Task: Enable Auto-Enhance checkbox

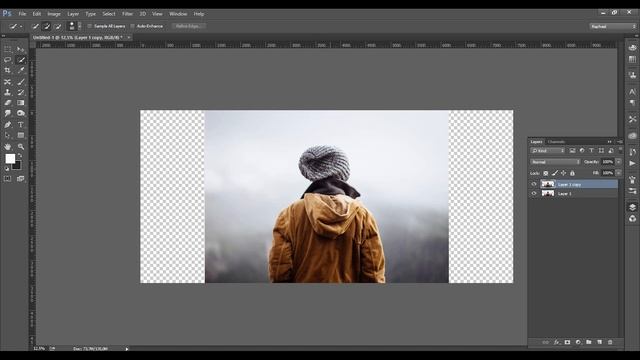Action: [x=132, y=26]
